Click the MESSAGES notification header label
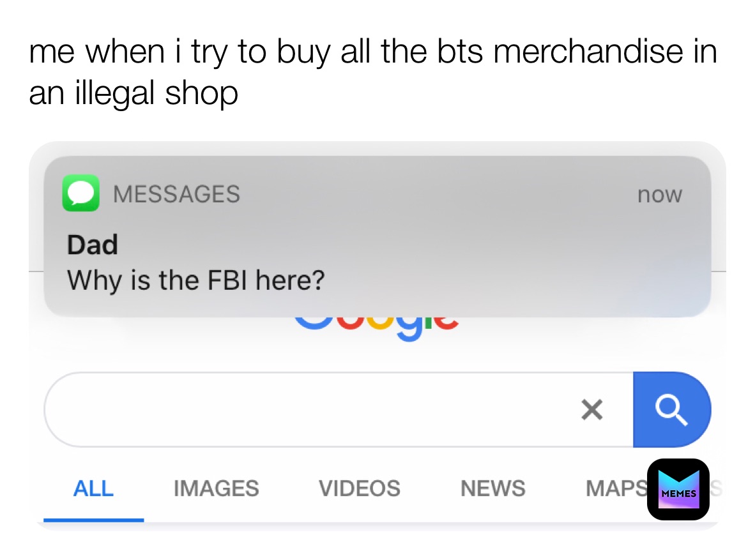 click(176, 194)
